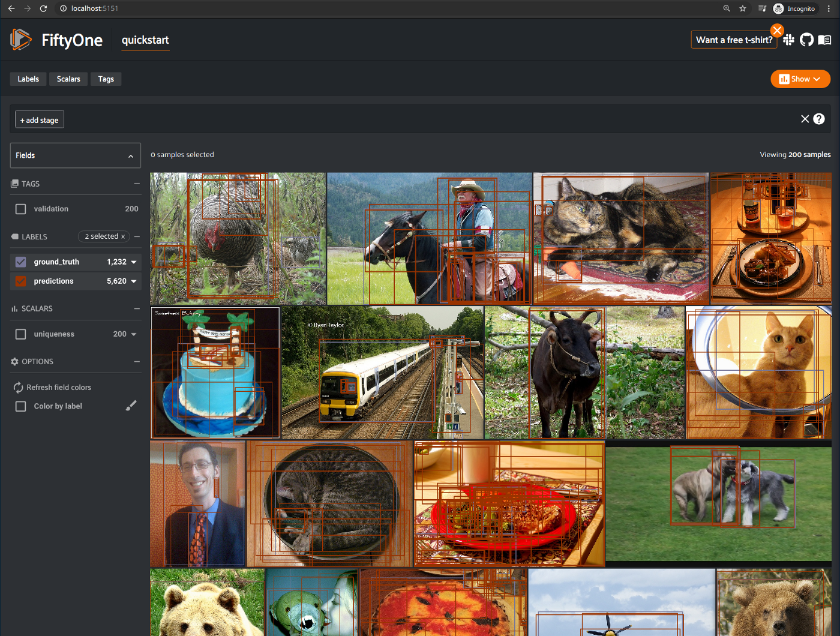840x636 pixels.
Task: Open the orange cat sample
Action: click(x=758, y=373)
